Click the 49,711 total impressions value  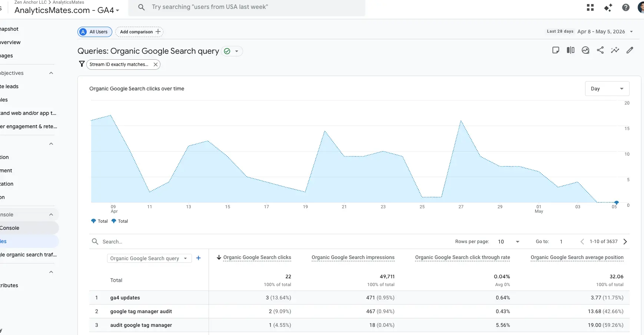coord(387,276)
